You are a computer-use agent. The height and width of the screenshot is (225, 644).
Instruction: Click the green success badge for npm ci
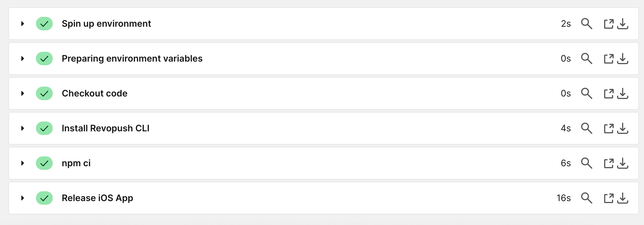[x=44, y=163]
